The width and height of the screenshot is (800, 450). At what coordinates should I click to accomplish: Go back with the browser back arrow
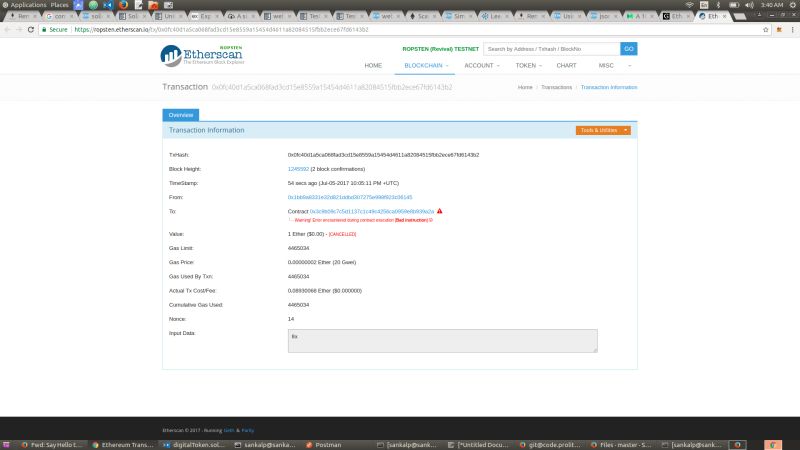(x=7, y=30)
